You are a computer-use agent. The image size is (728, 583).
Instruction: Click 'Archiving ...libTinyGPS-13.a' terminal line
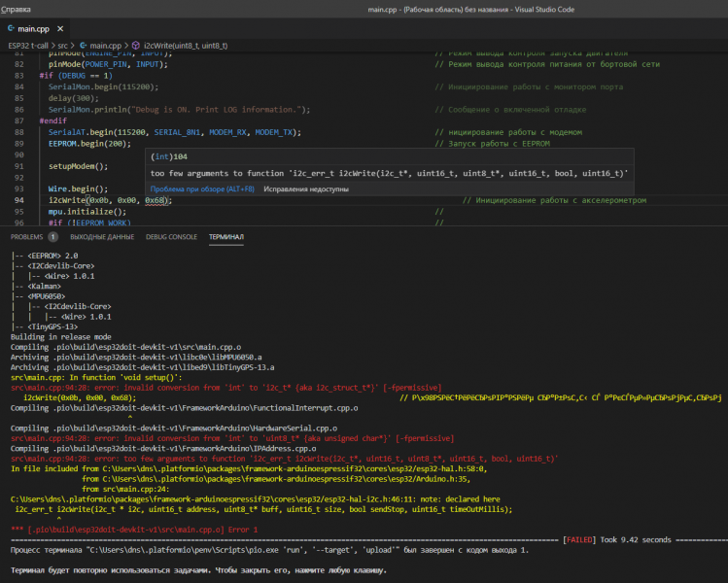(143, 367)
